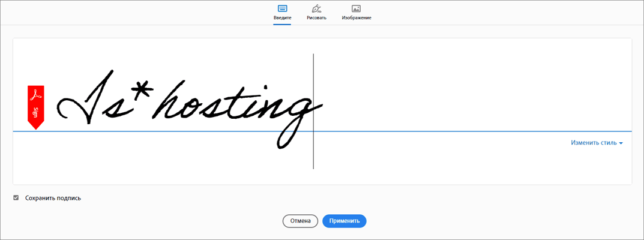Click the picture icon for image signature
This screenshot has width=644, height=240.
coord(356,8)
